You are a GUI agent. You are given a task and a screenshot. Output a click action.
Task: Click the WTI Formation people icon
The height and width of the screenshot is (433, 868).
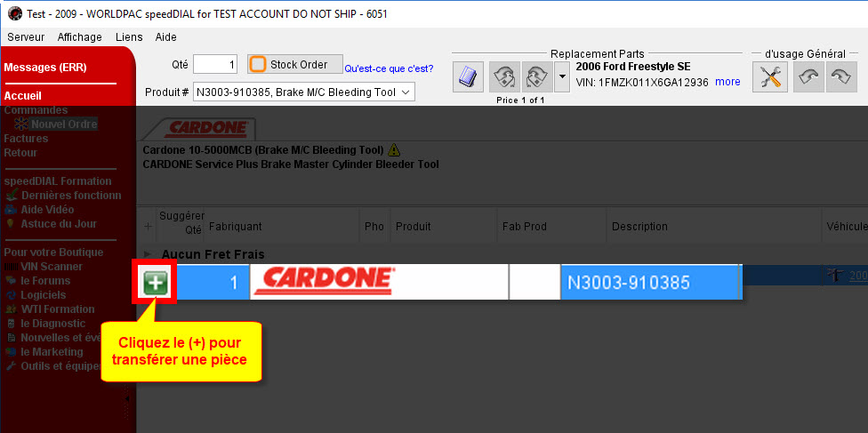[11, 309]
